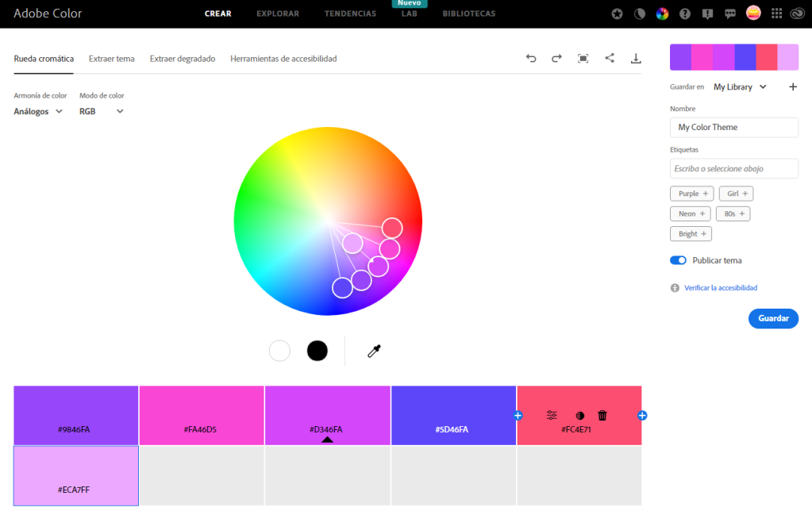Select the white background circle
Viewport: 812px width, 511px height.
[279, 351]
